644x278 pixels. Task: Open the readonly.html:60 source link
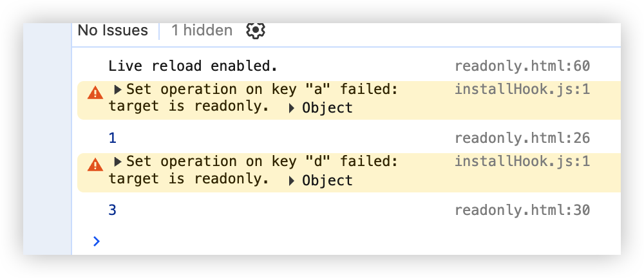pos(522,66)
